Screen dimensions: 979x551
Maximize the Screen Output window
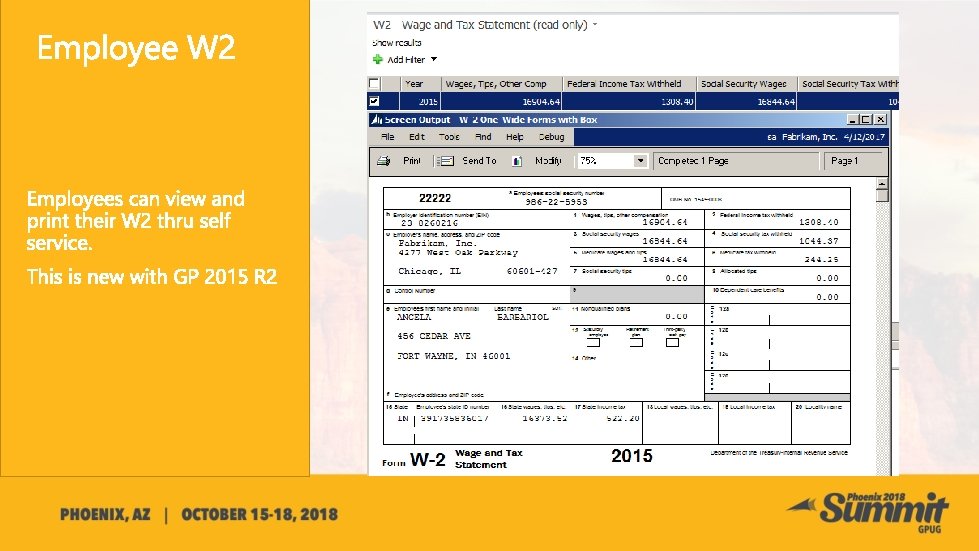(866, 119)
